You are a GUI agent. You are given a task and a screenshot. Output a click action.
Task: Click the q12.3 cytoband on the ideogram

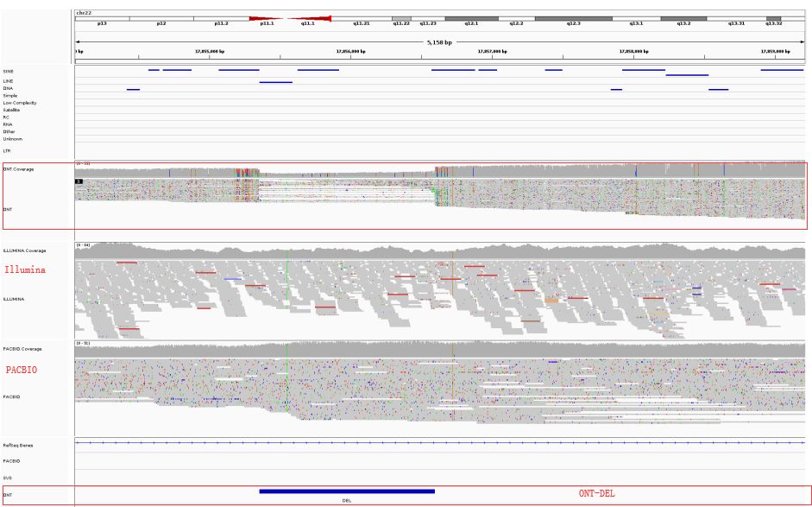click(573, 18)
